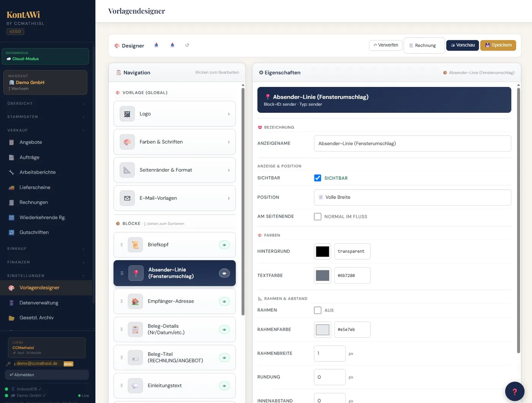Collapse the Verkauf sidebar section
532x403 pixels.
pos(46,130)
